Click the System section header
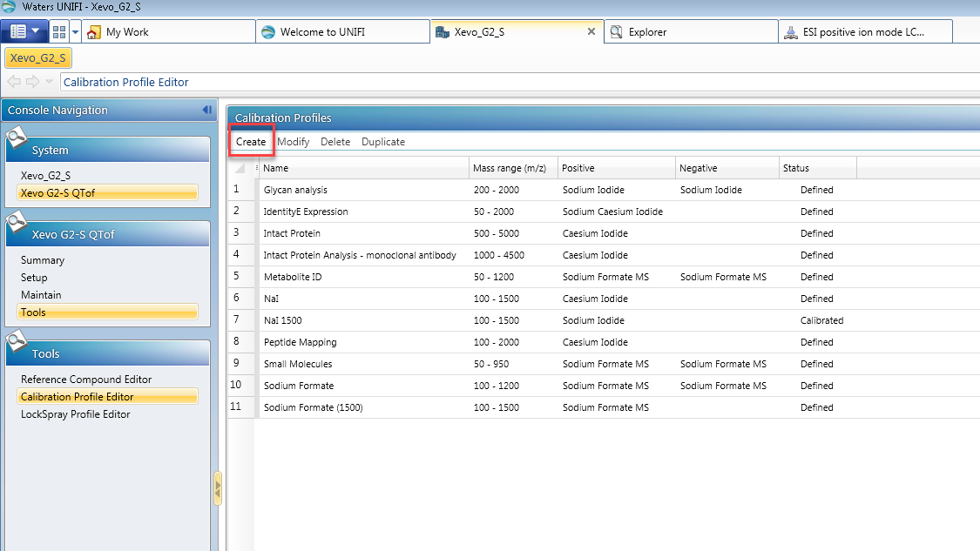Screen dimensions: 980x551 108,150
